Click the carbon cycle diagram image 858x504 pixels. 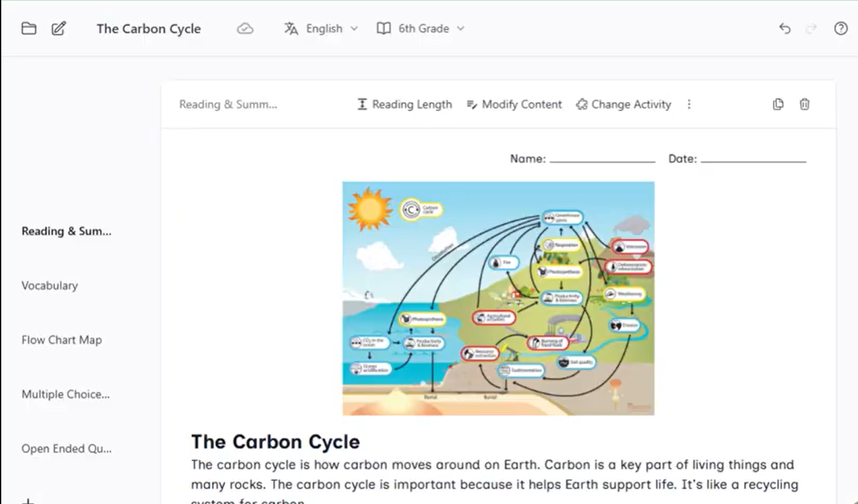[x=498, y=298]
